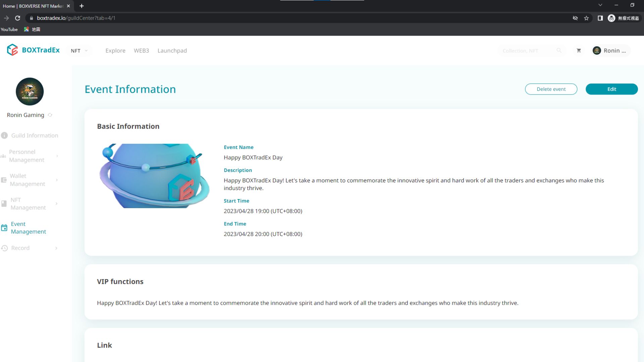Go to Launchpad nav item
The width and height of the screenshot is (644, 362).
(172, 51)
